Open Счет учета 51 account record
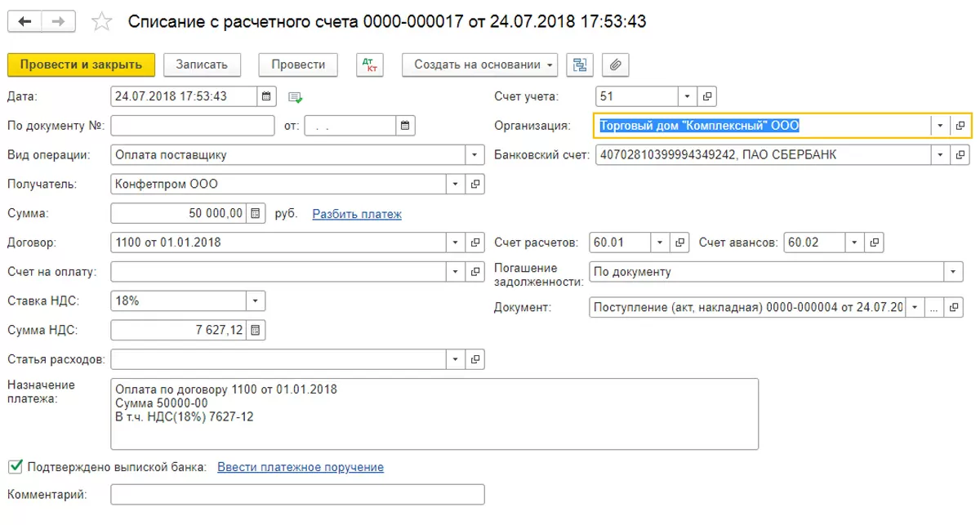 pyautogui.click(x=708, y=96)
